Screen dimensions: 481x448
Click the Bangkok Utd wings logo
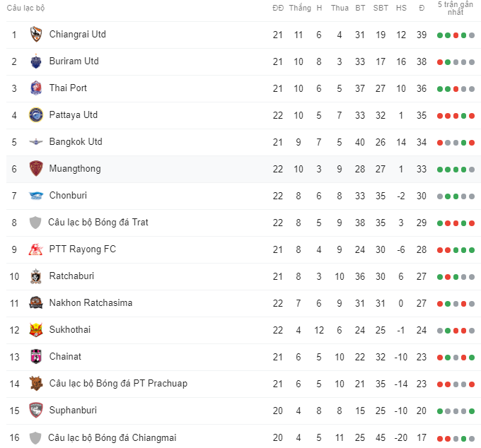tap(36, 141)
